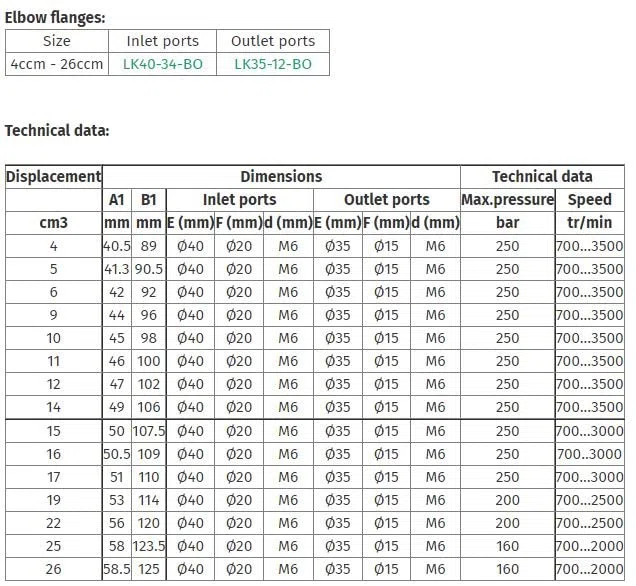Select the A1 value 58.5
Viewport: 636px width, 586px height.
(117, 569)
